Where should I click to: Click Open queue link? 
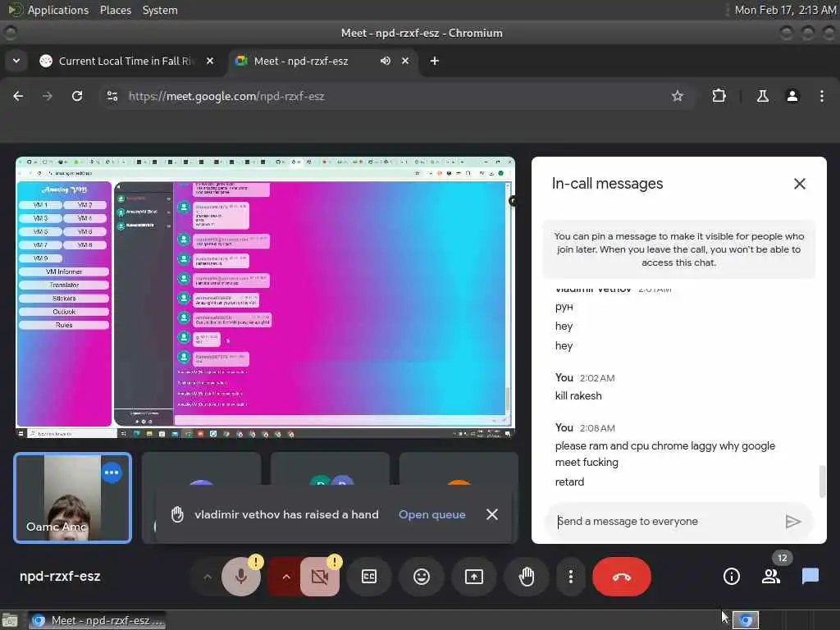pos(431,514)
